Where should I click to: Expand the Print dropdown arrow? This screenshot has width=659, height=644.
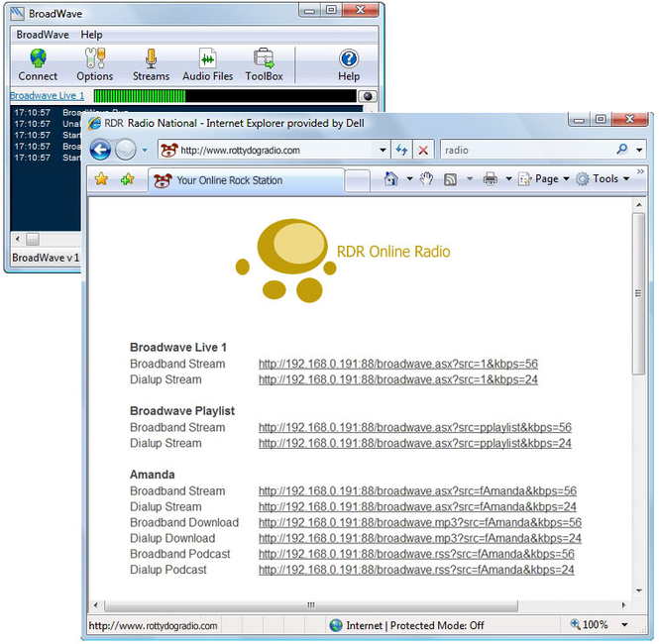(508, 179)
